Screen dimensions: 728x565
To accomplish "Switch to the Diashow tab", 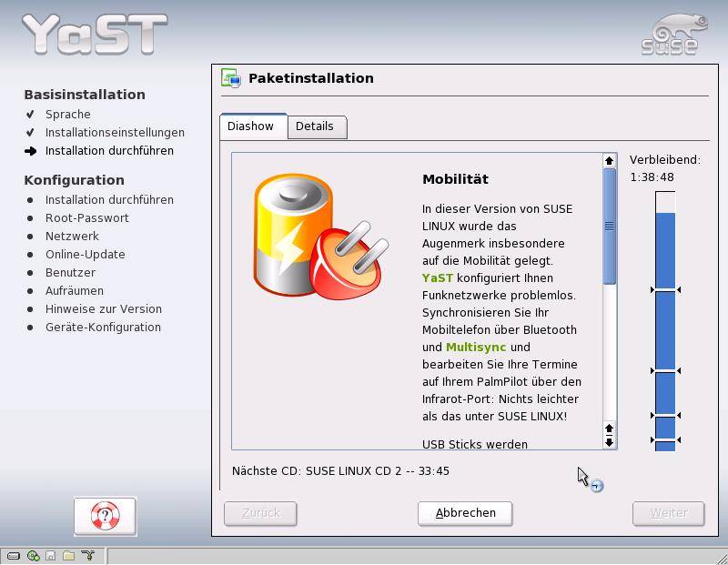I will (x=254, y=126).
